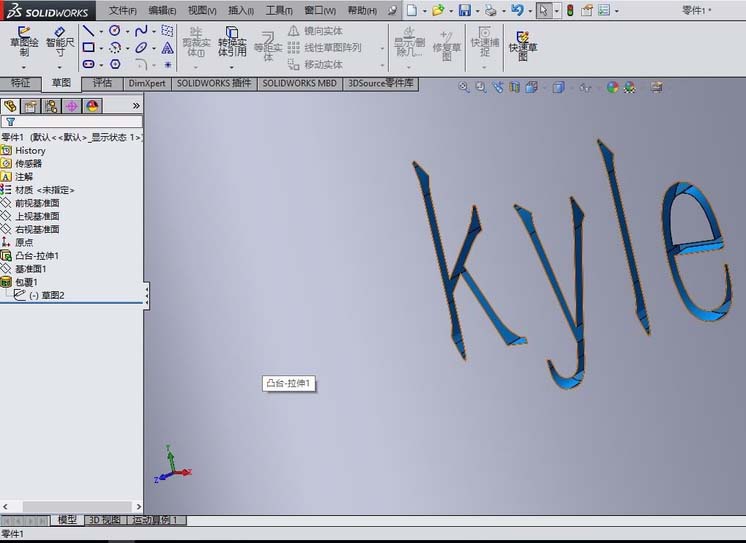Open dropdown under 草图绘制 button

[24, 67]
